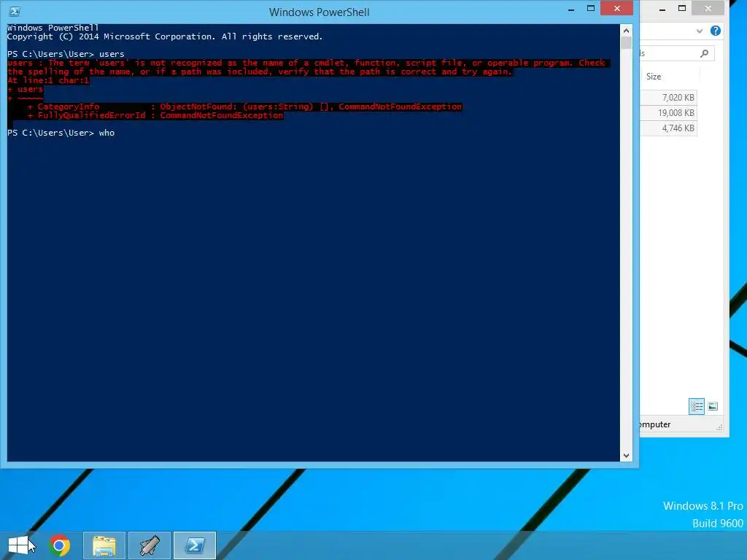Click the Copyright 2014 Microsoft Corporation line
The image size is (747, 560).
click(x=165, y=36)
